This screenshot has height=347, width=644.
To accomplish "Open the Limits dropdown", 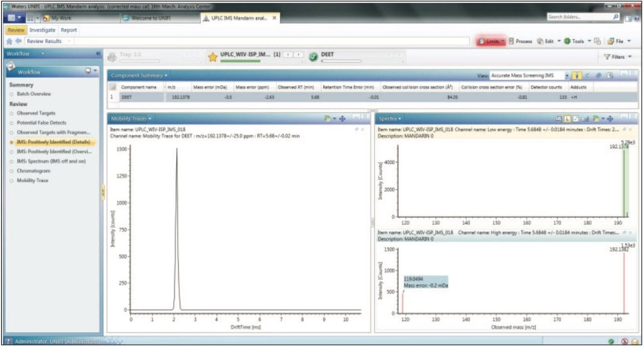I will click(492, 41).
